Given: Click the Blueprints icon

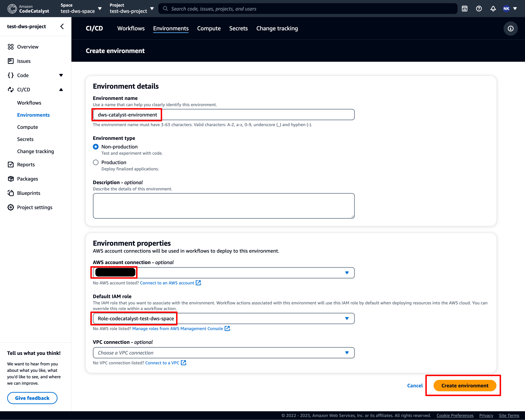Looking at the screenshot, I should coord(11,193).
